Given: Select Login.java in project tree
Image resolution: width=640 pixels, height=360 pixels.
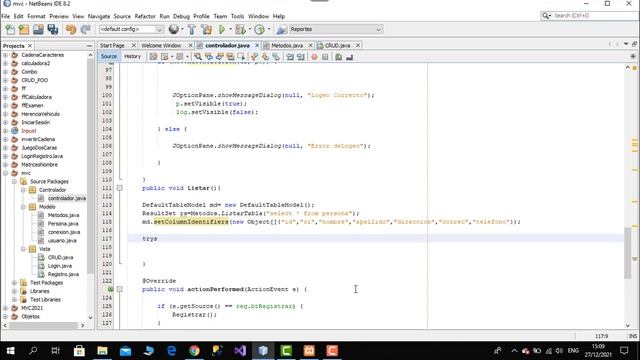Looking at the screenshot, I should click(60, 266).
